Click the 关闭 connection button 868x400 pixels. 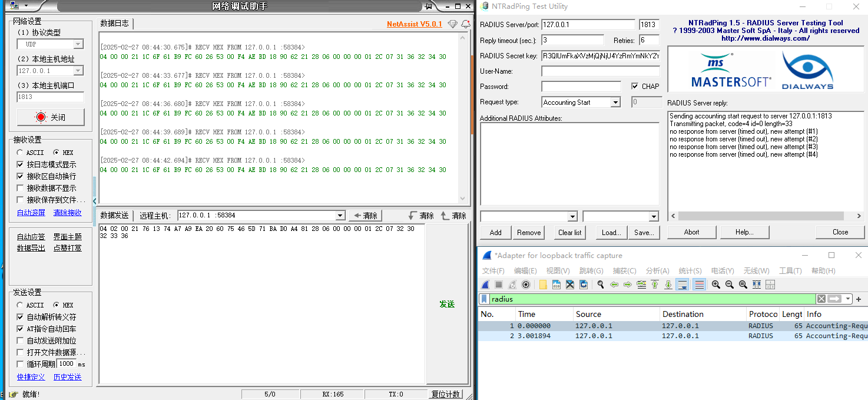[51, 117]
